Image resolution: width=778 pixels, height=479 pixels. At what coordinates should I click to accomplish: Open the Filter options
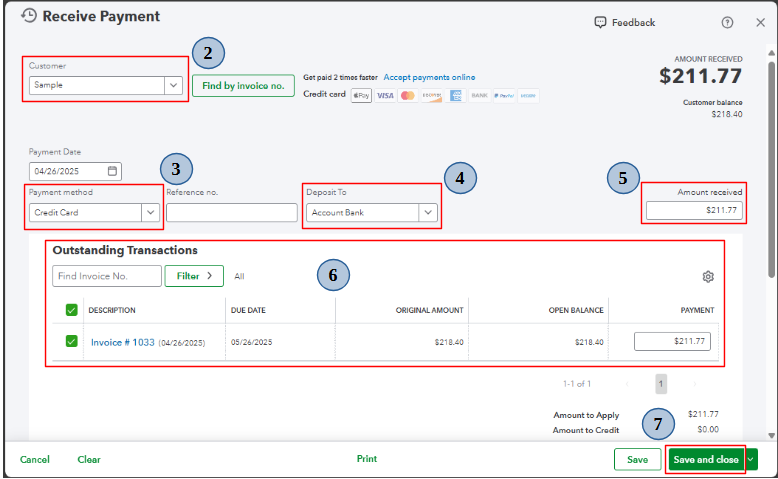point(194,276)
